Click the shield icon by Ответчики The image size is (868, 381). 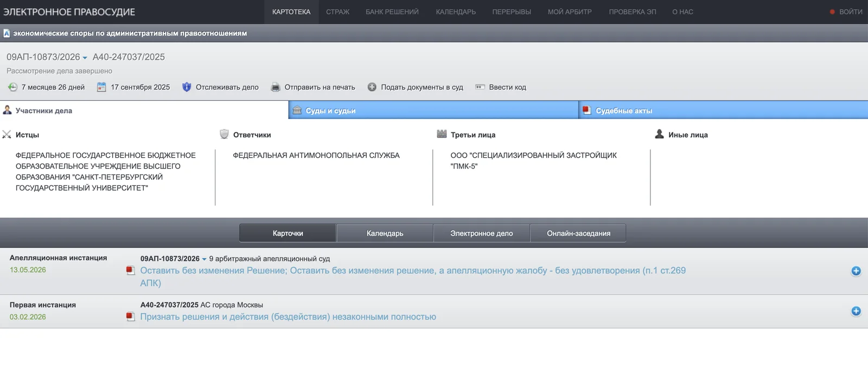(x=224, y=134)
